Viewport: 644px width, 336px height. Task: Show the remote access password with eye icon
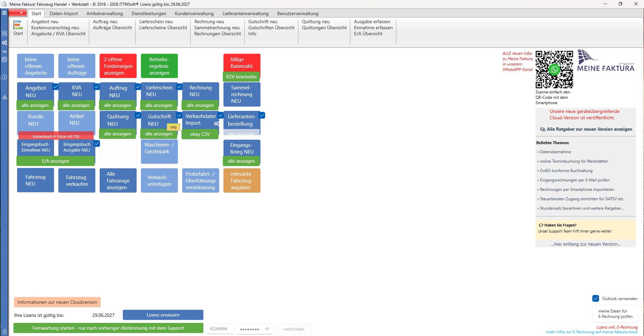(x=267, y=329)
